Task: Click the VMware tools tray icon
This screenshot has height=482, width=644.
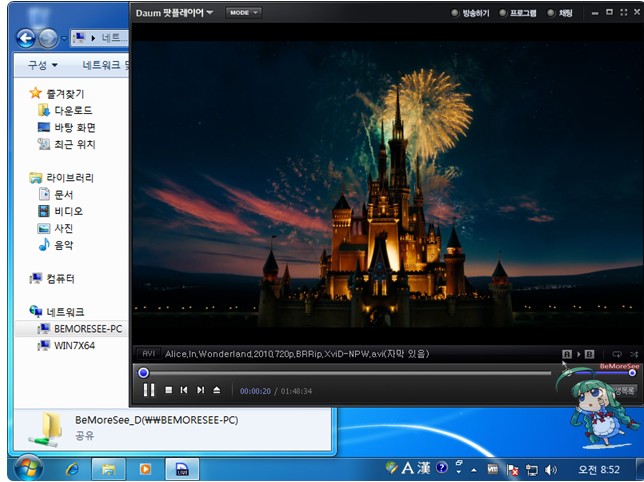Action: pos(492,469)
